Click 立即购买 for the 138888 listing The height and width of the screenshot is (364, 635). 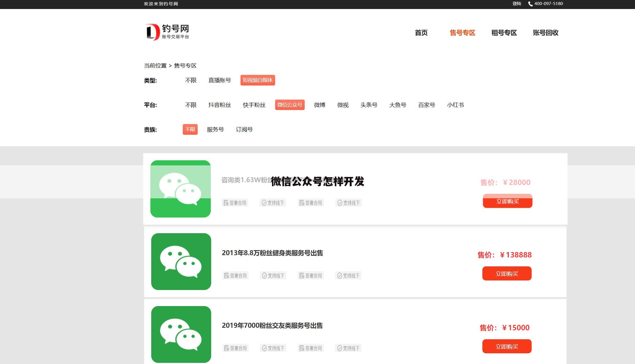coord(507,273)
